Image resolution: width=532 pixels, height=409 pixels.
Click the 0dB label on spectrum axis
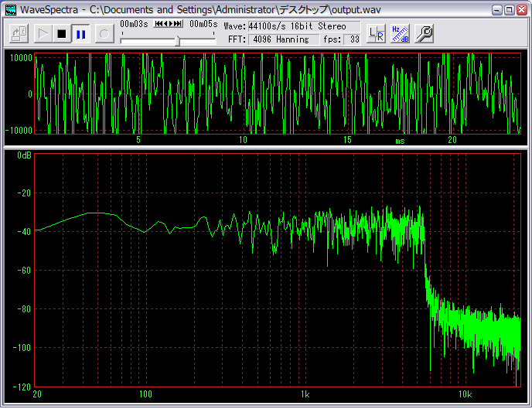(x=24, y=155)
